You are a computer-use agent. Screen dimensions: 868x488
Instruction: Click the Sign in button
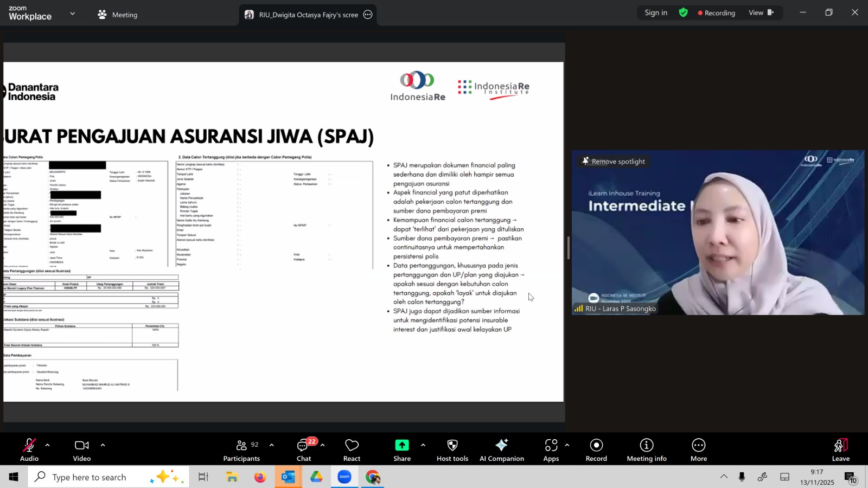tap(656, 13)
